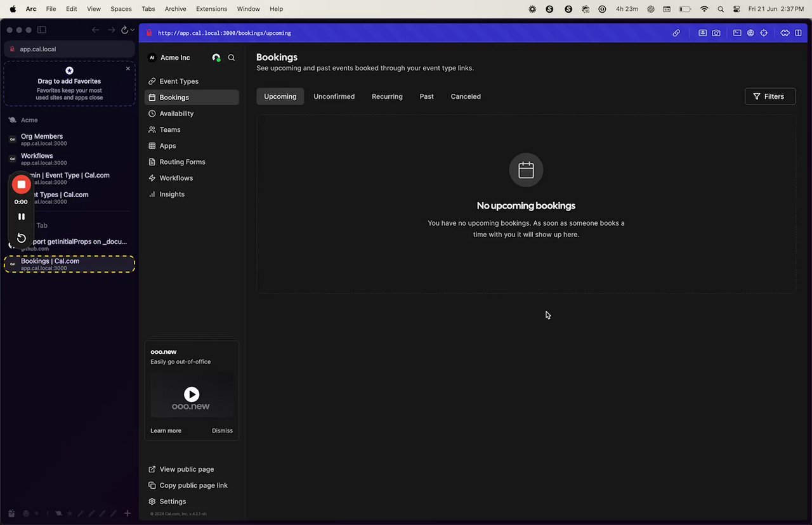Open the Spaces menu in menu bar
Screen dimensions: 812x525
coord(121,9)
